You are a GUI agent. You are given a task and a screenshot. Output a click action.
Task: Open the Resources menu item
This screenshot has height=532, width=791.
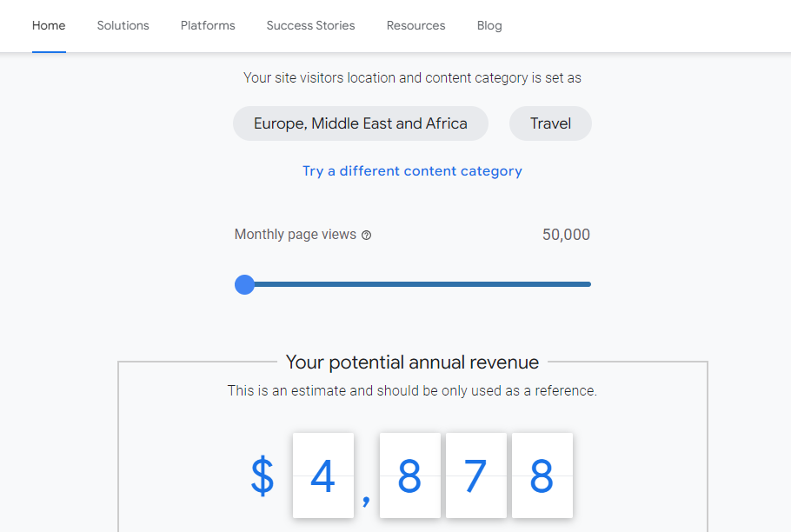[x=416, y=26]
